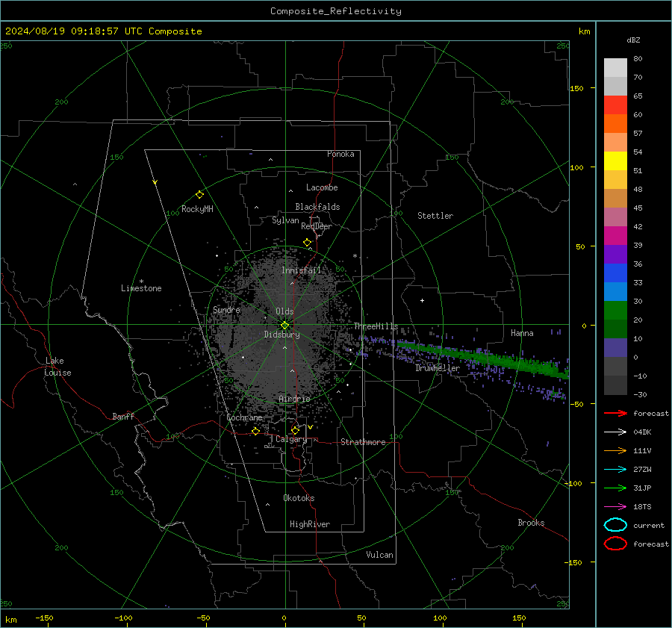
Task: Click the Cochrane label
Action: 244,417
